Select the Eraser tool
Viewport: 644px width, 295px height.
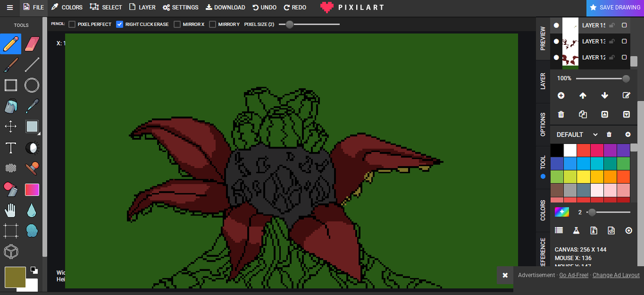coord(32,44)
